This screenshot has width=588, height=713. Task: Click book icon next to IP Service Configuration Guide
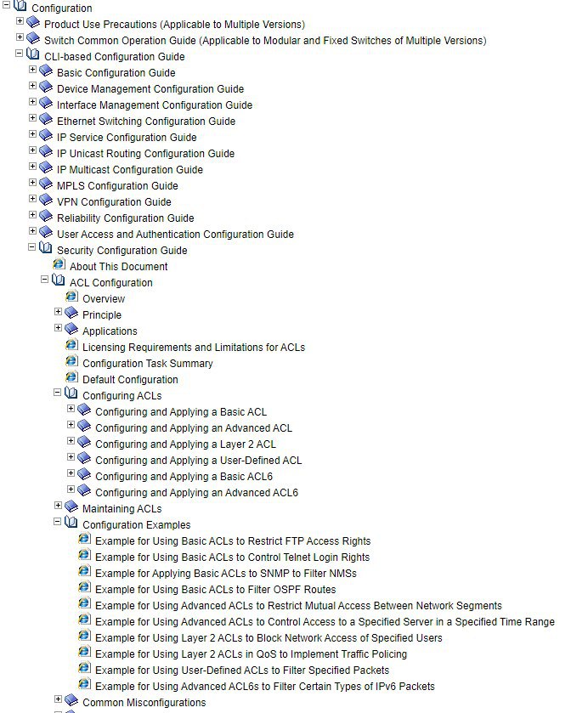46,135
